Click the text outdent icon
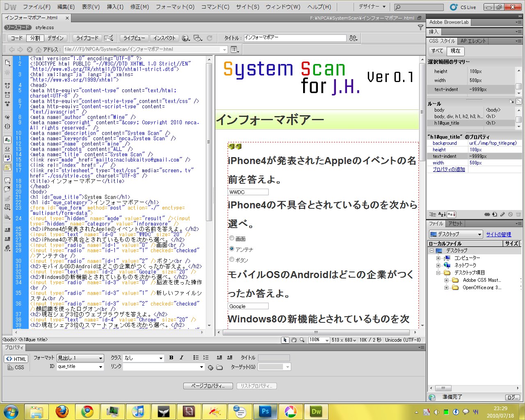This screenshot has width=525, height=420. [x=219, y=358]
